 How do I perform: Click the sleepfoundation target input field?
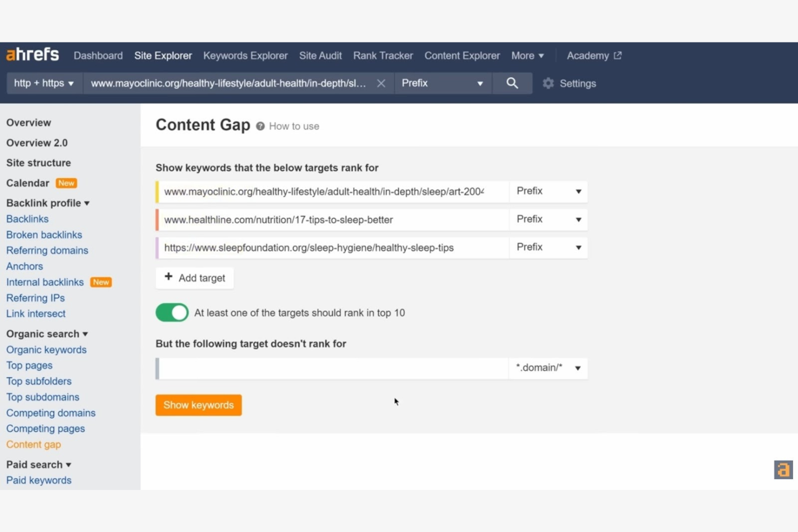(333, 247)
